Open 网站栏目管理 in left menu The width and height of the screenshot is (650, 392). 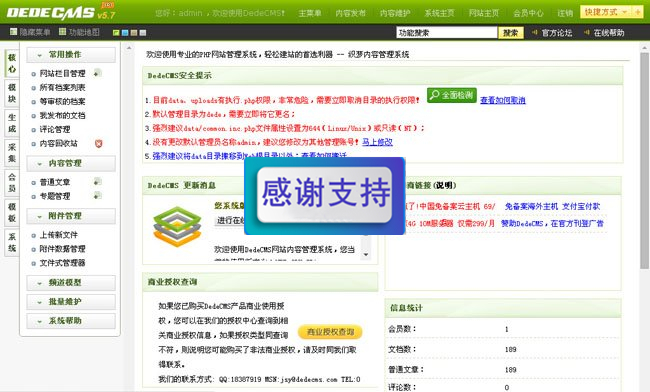62,73
